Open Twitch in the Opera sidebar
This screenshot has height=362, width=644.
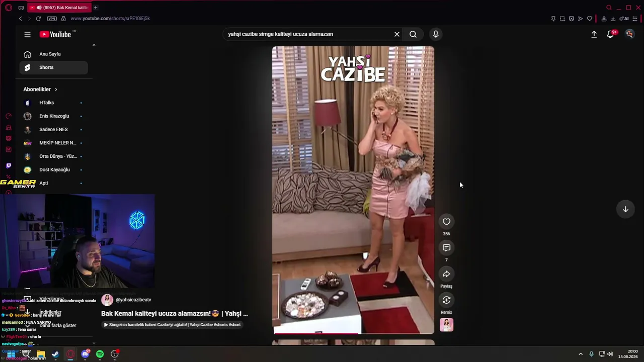point(9,165)
